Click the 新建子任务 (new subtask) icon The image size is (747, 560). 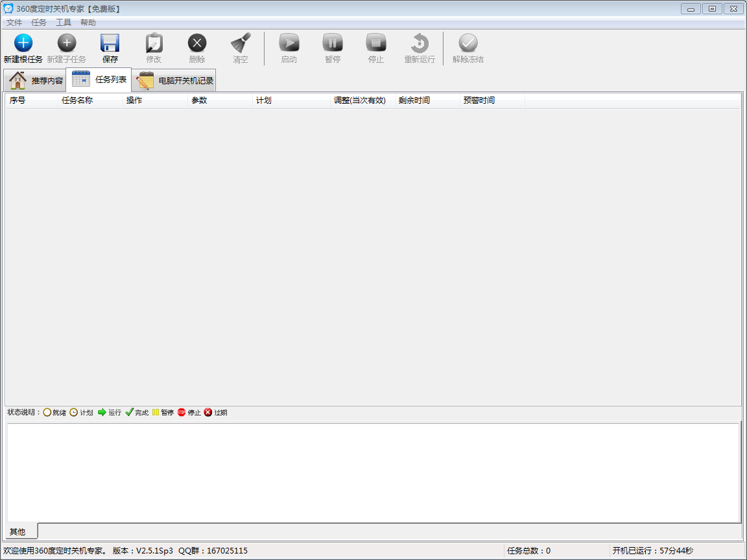pos(67,43)
